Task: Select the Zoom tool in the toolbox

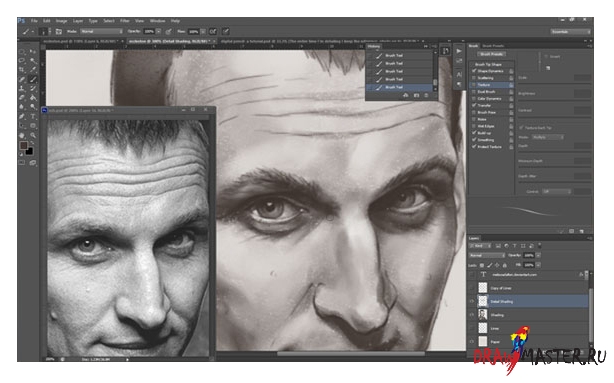Action: (x=33, y=135)
